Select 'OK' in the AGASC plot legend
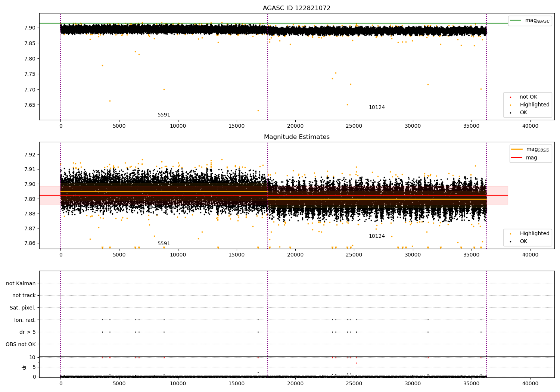The width and height of the screenshot is (560, 392). pyautogui.click(x=523, y=113)
